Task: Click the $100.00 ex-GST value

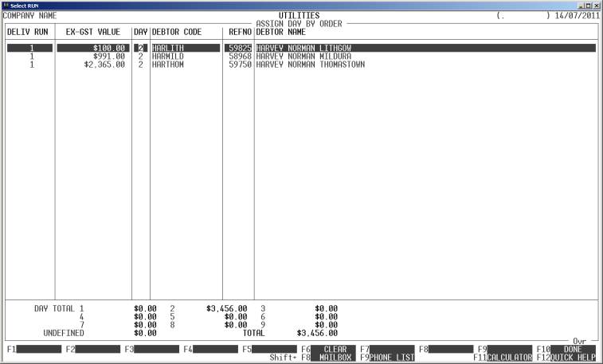Action: (x=109, y=48)
